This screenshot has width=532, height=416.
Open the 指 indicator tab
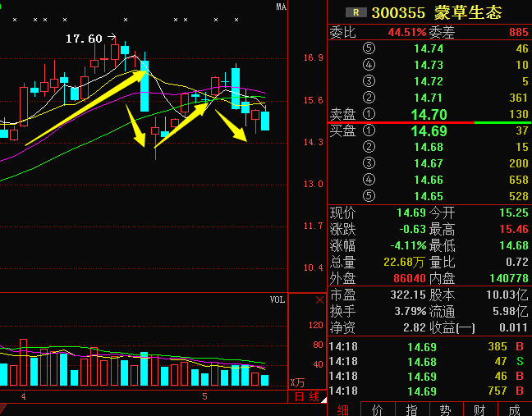[x=411, y=409]
